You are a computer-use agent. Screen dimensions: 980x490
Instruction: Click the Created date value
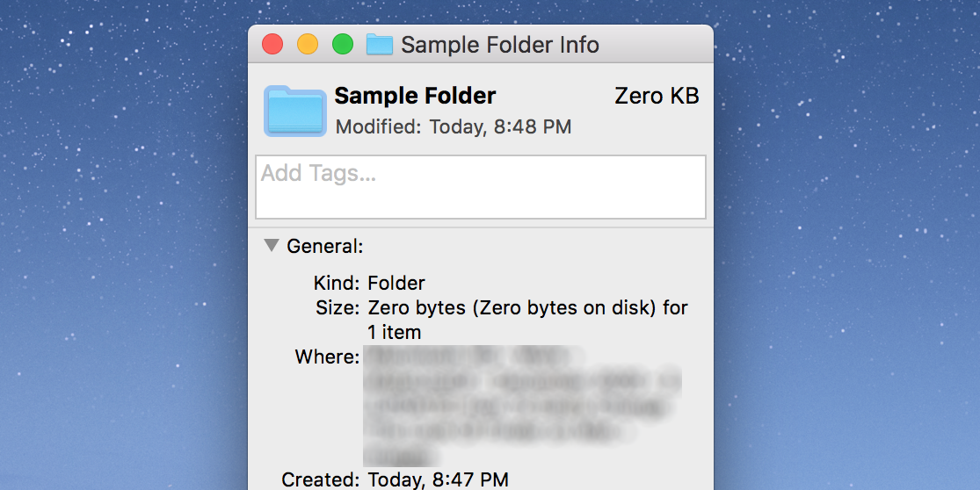click(438, 479)
